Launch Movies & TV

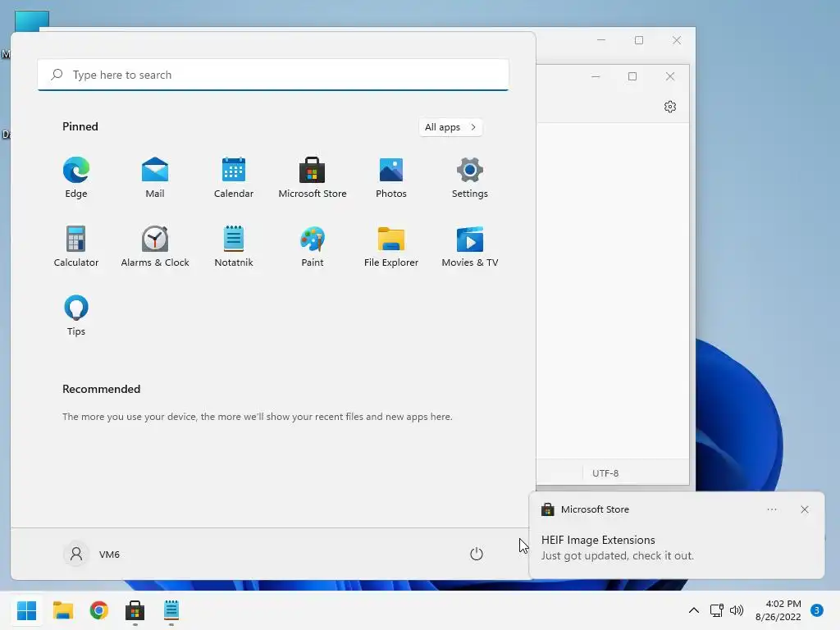470,247
